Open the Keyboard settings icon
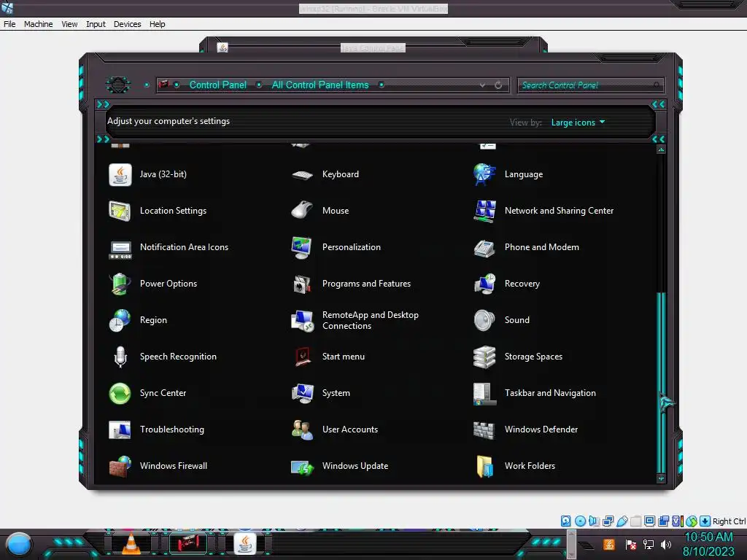 pos(302,175)
